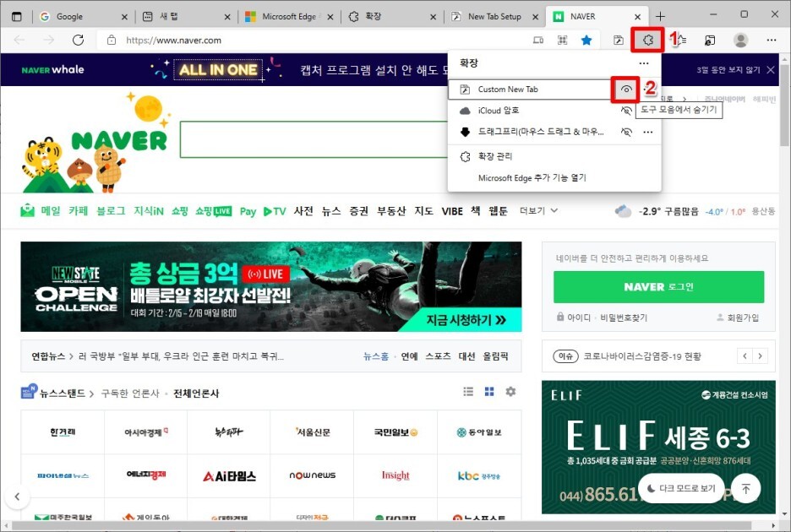791x532 pixels.
Task: Open the tab actions menu icon
Action: tap(17, 16)
